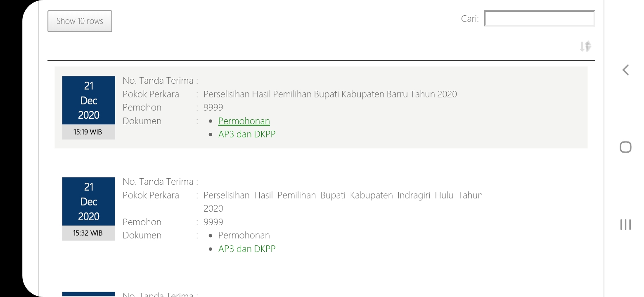
Task: Open AP3 dan DKPP for Indragiri Hulu
Action: pyautogui.click(x=247, y=249)
